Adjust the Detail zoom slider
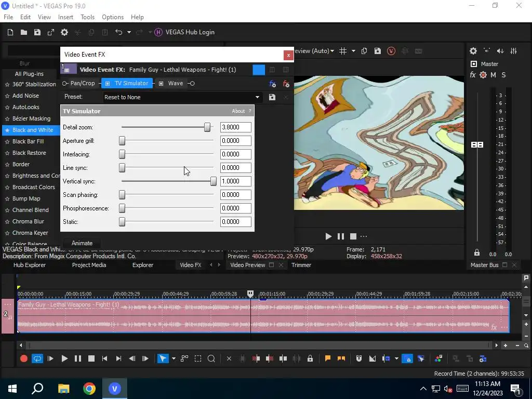This screenshot has width=532, height=399. click(207, 127)
